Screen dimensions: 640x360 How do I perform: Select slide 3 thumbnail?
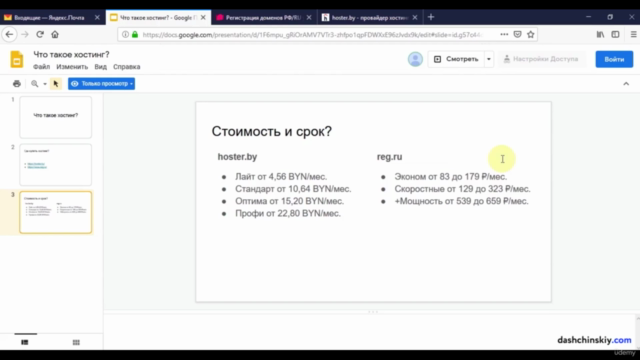[x=56, y=212]
